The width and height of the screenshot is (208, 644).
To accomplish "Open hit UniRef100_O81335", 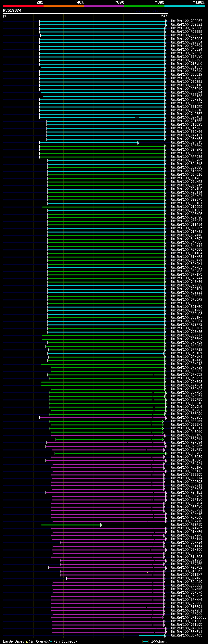I will pyautogui.click(x=187, y=68).
